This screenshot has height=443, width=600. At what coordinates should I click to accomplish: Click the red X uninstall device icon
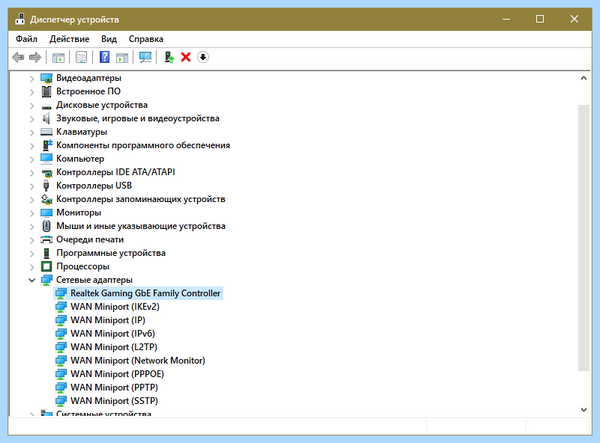(186, 57)
